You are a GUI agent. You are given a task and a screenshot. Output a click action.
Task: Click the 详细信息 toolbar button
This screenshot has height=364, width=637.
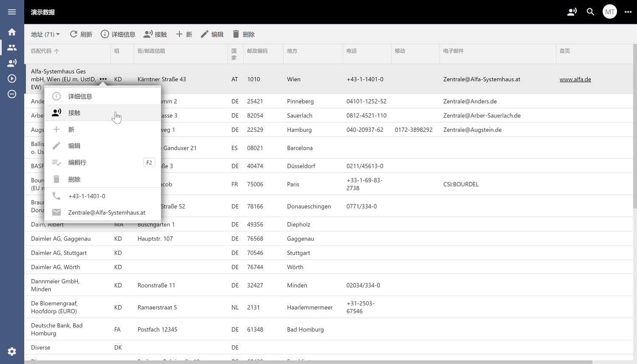point(118,34)
